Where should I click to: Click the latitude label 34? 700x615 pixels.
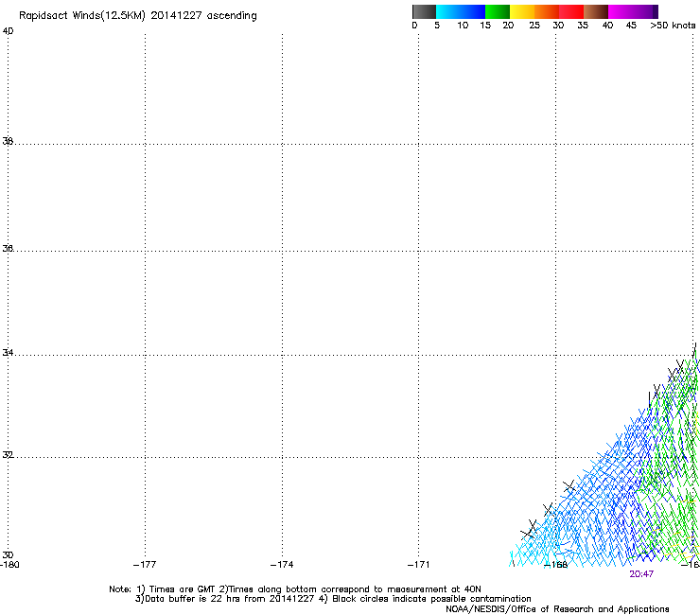(8, 353)
